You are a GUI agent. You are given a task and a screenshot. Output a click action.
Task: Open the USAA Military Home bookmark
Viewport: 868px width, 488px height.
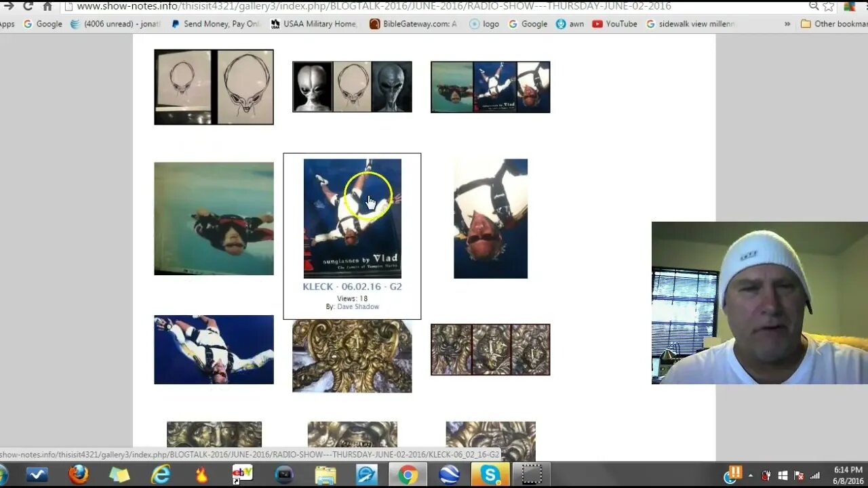314,24
